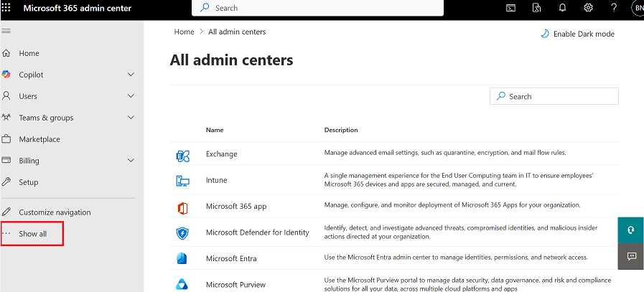Open the notifications bell
644x292 pixels.
(x=563, y=8)
